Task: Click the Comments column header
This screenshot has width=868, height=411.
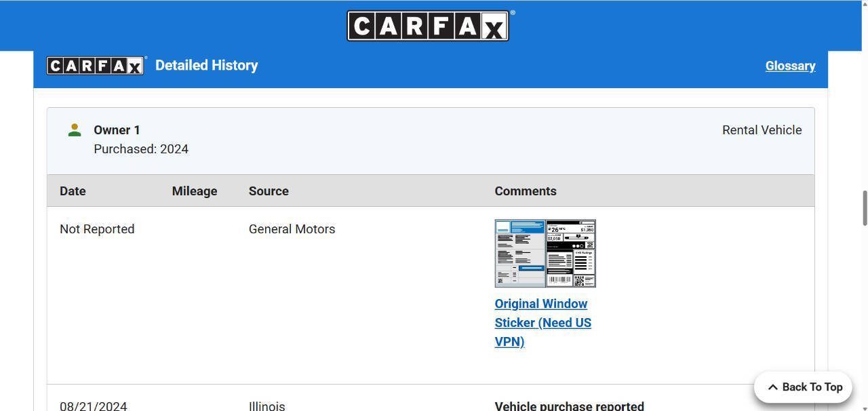Action: pos(526,191)
